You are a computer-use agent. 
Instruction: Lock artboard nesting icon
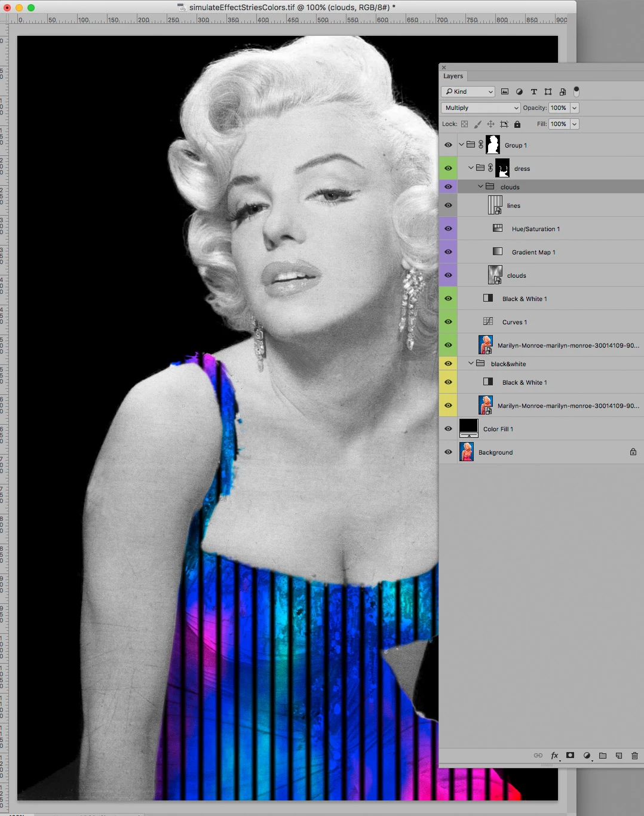(x=504, y=124)
